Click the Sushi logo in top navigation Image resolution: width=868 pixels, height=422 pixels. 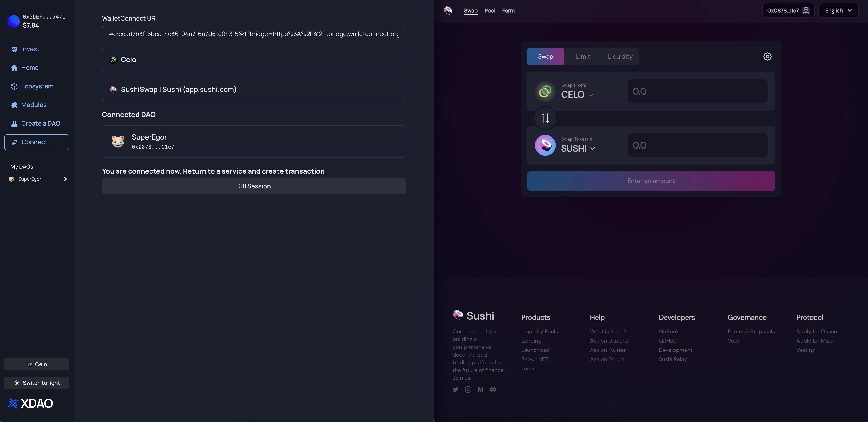point(448,10)
